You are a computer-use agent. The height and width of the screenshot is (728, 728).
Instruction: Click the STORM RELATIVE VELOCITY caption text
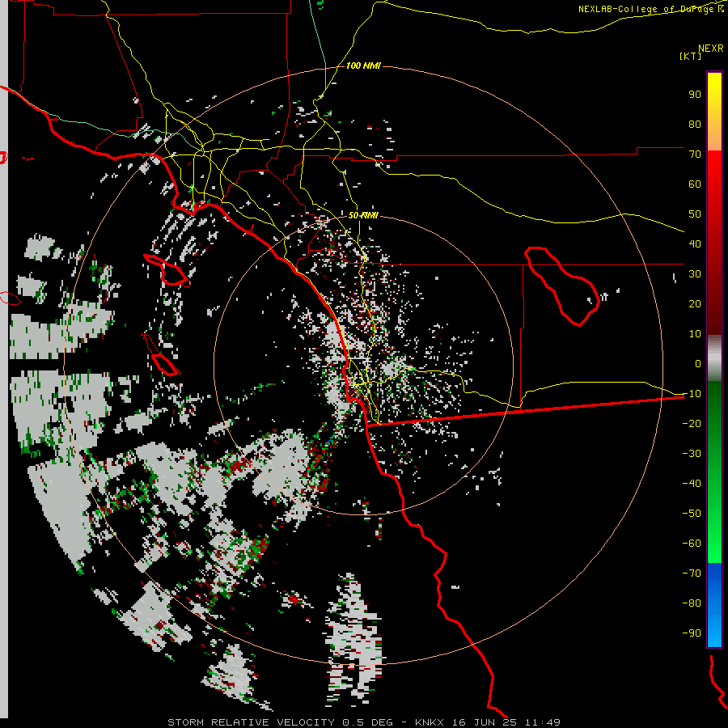[x=251, y=722]
